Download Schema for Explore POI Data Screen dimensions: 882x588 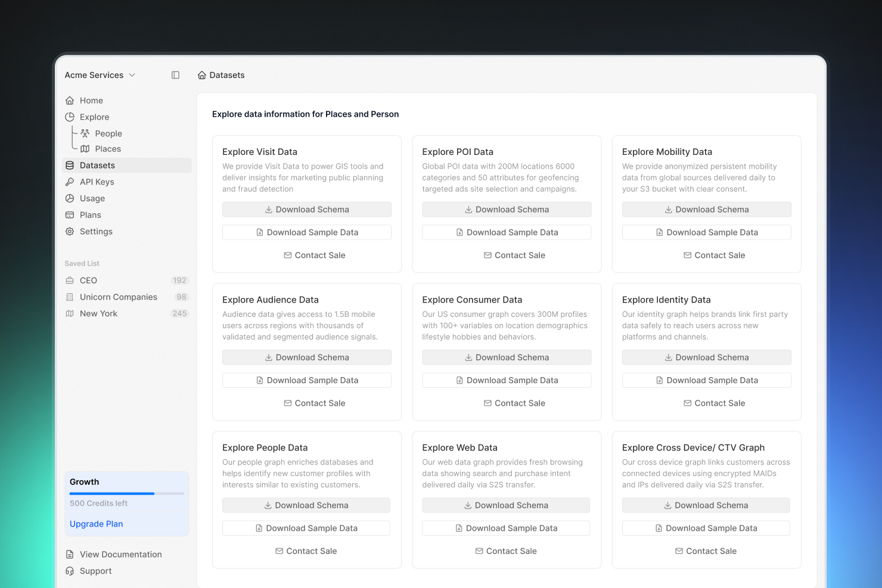click(x=507, y=210)
